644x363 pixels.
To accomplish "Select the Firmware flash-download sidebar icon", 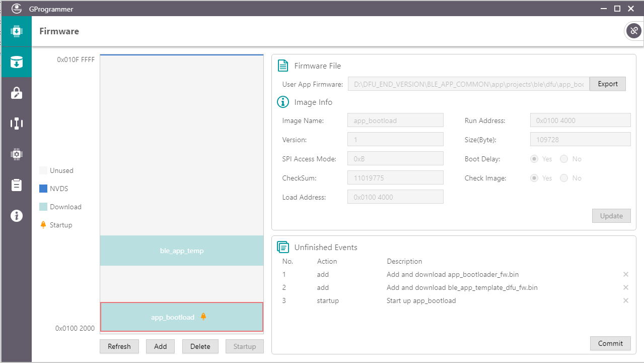I will [17, 62].
